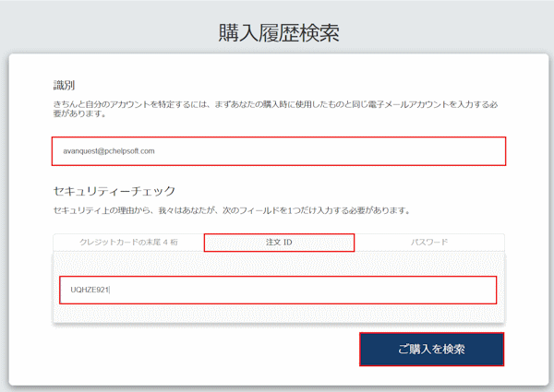
Task: Click blank space right of 識別 heading
Action: point(277,84)
